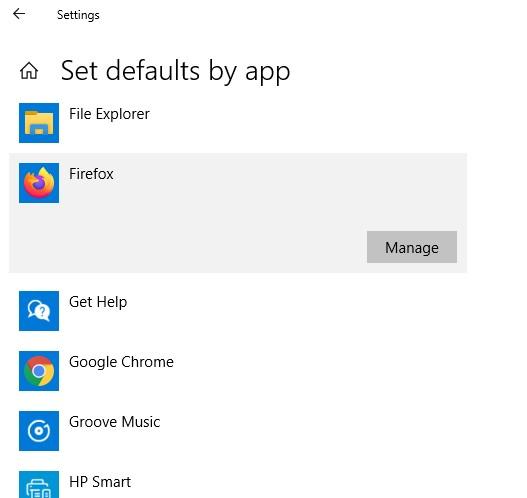Click the Firefox app icon
The image size is (527, 498).
(39, 183)
